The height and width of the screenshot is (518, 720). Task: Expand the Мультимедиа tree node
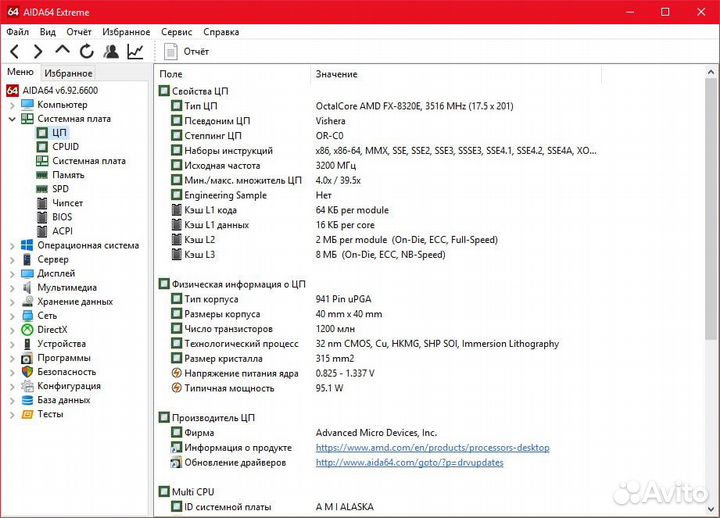click(x=12, y=288)
